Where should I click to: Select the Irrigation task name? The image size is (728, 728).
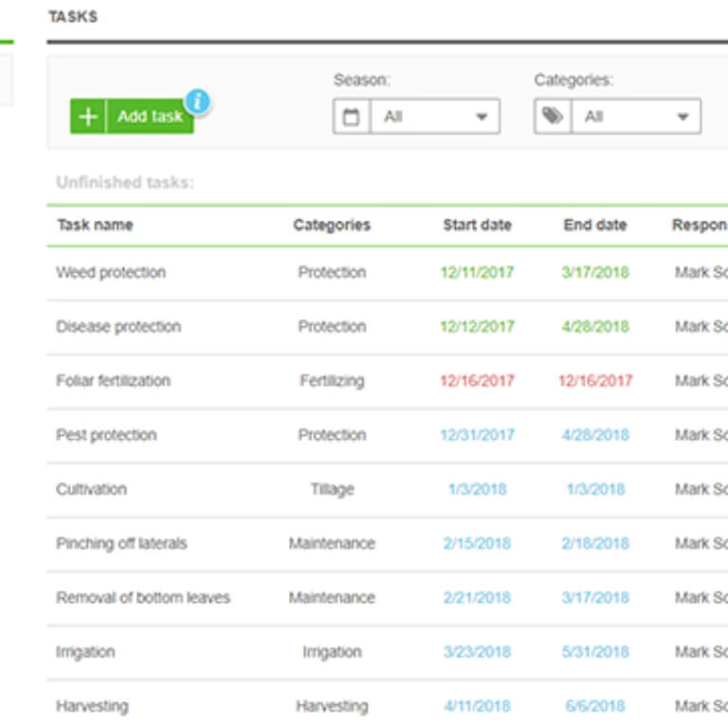85,652
